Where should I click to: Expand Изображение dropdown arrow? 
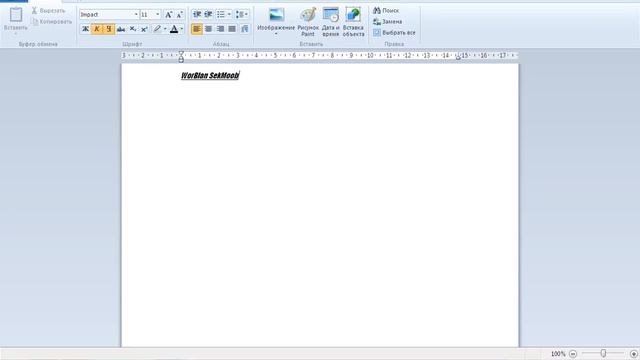pos(276,34)
